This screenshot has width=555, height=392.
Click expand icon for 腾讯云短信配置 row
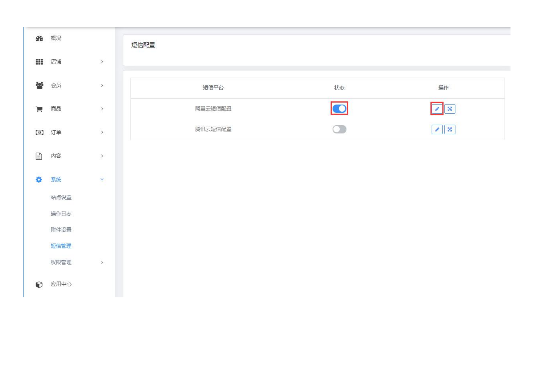pyautogui.click(x=450, y=129)
